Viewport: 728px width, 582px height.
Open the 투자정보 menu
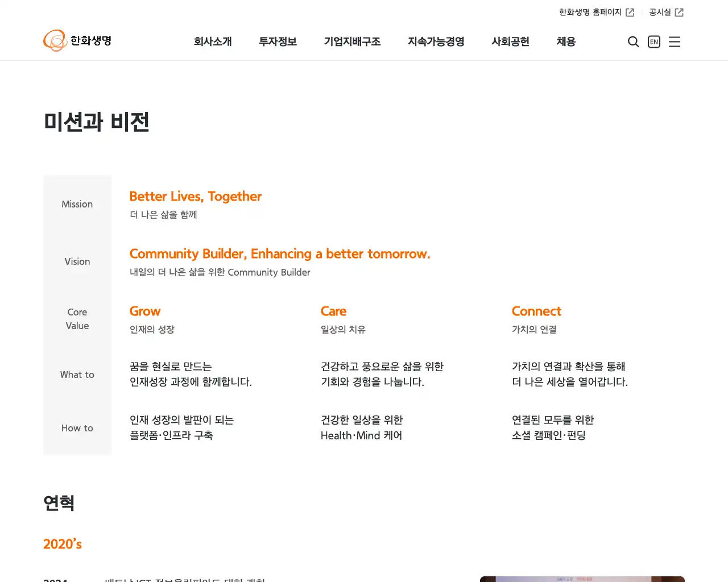coord(278,41)
